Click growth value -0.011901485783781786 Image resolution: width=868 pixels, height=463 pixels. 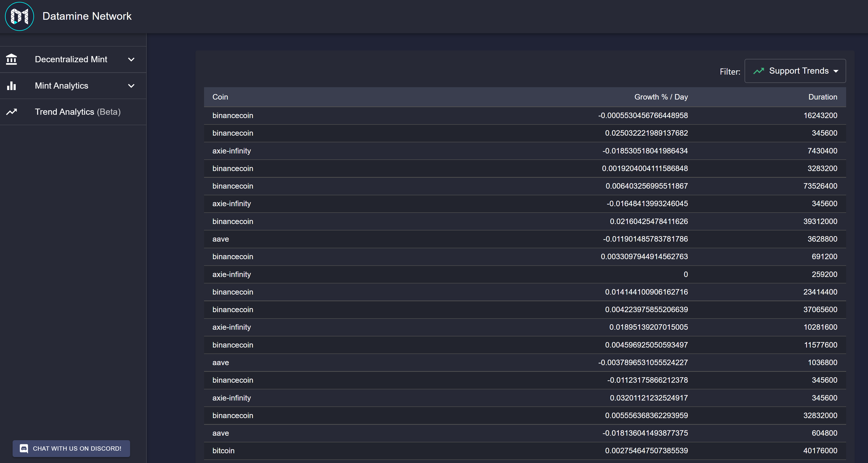tap(645, 239)
